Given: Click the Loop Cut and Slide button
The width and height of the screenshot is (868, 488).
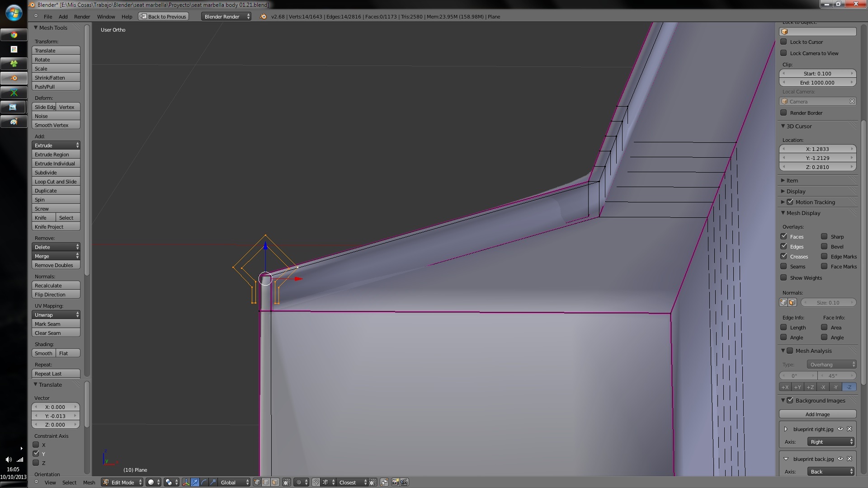Looking at the screenshot, I should (56, 182).
